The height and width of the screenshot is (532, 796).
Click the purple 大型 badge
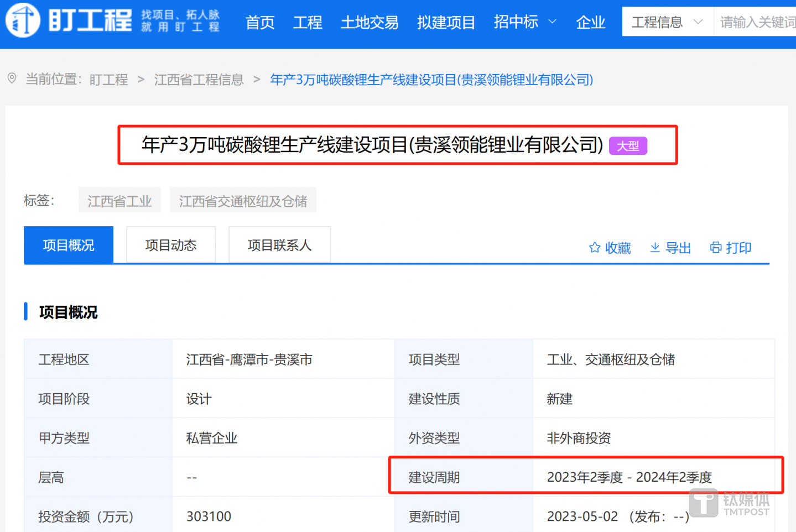pos(628,146)
